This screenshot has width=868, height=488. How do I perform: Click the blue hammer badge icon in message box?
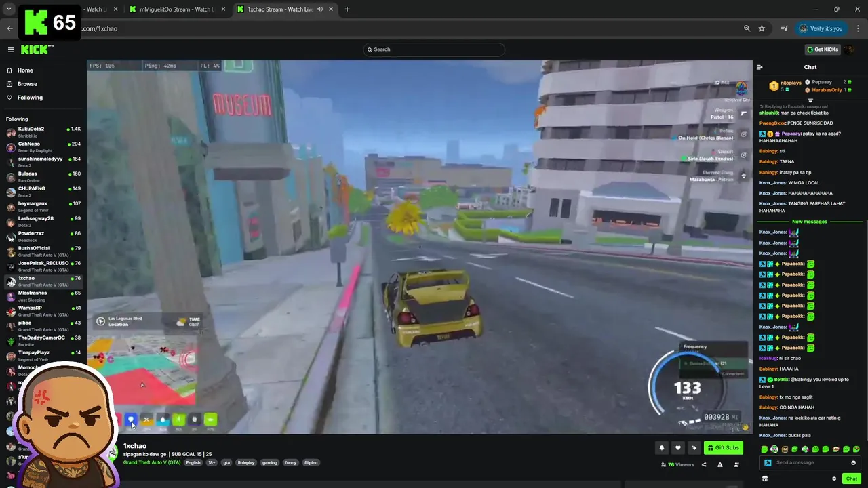tap(768, 462)
